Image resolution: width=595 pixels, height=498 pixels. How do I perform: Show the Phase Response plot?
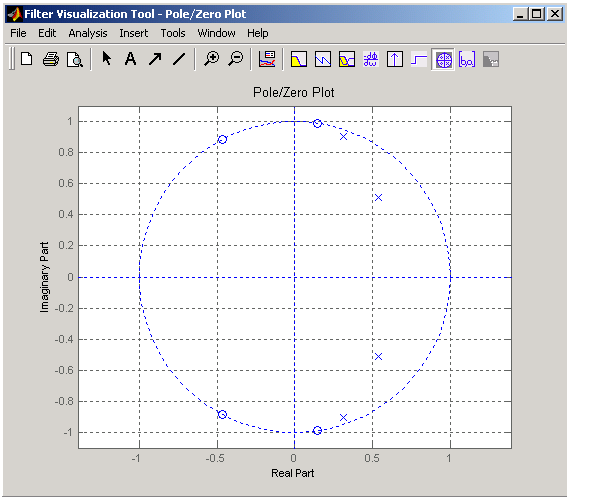click(323, 60)
